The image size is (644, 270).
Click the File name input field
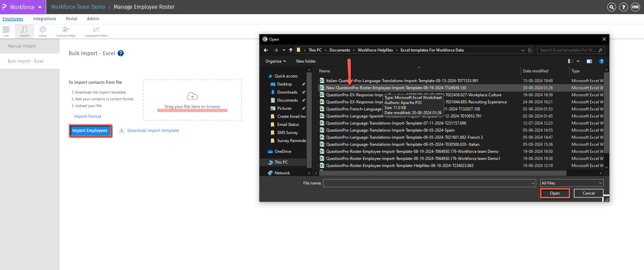[x=427, y=183]
